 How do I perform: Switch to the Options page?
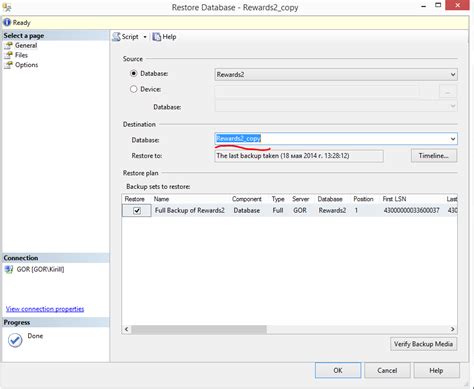(26, 65)
